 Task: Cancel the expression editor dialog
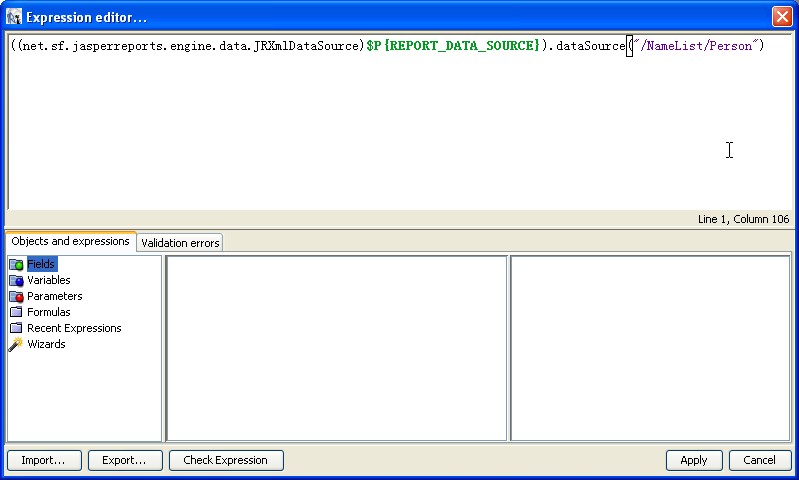(759, 460)
